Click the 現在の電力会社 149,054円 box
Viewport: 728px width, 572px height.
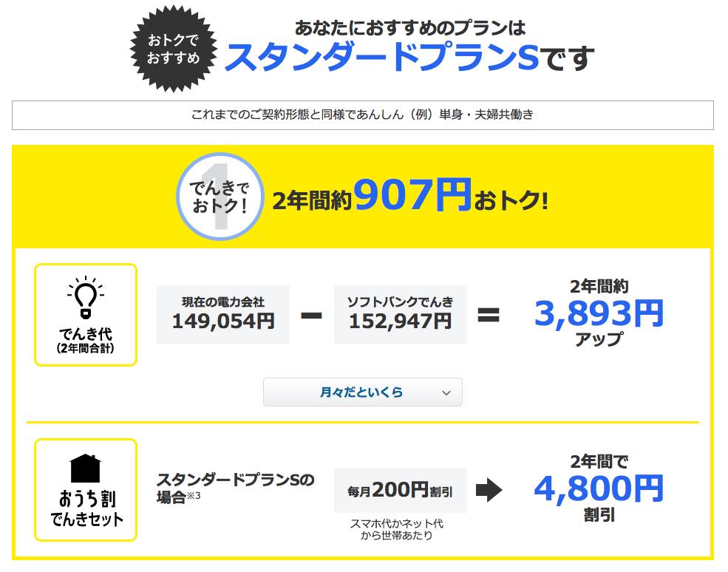click(x=223, y=315)
